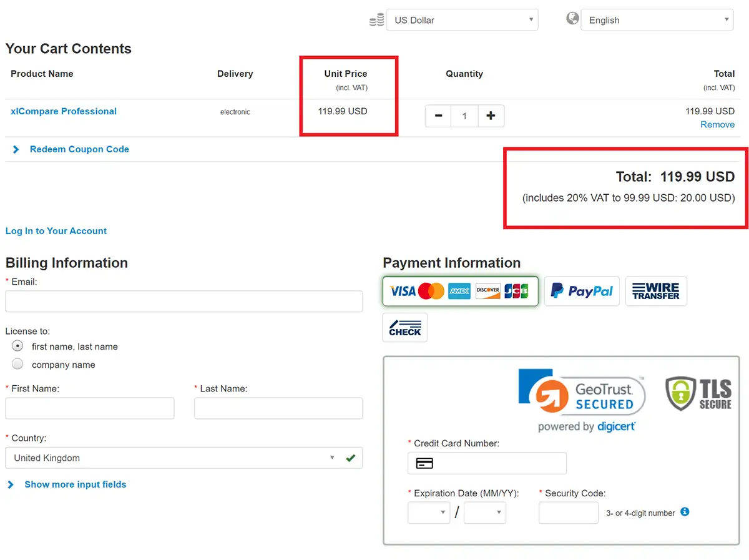
Task: Open the US Dollar currency dropdown
Action: (x=462, y=20)
